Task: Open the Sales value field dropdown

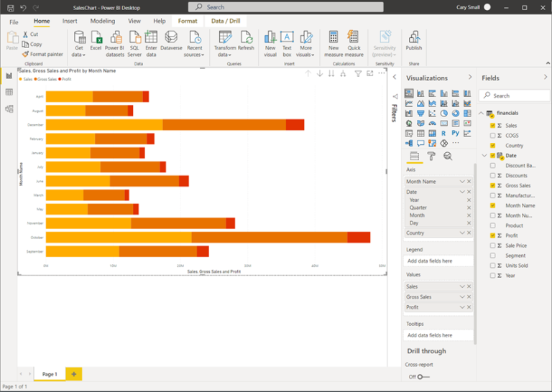Action: point(462,286)
